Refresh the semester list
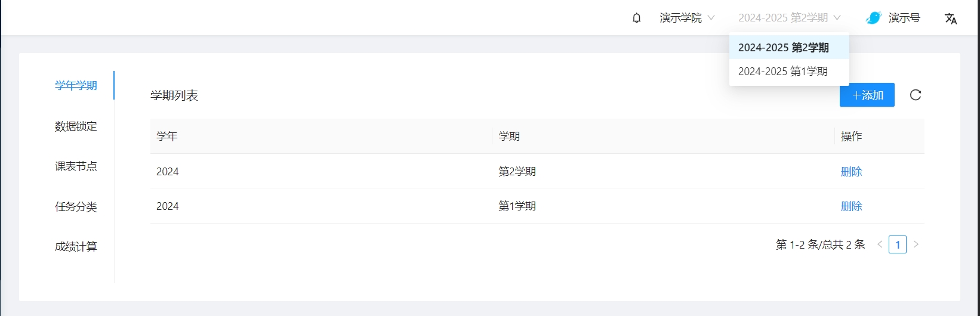 (916, 95)
